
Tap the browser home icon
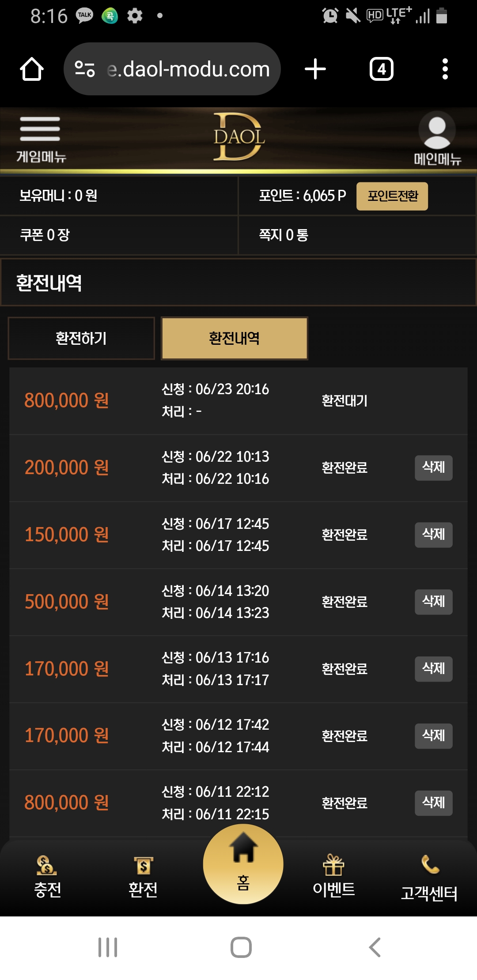click(x=32, y=69)
